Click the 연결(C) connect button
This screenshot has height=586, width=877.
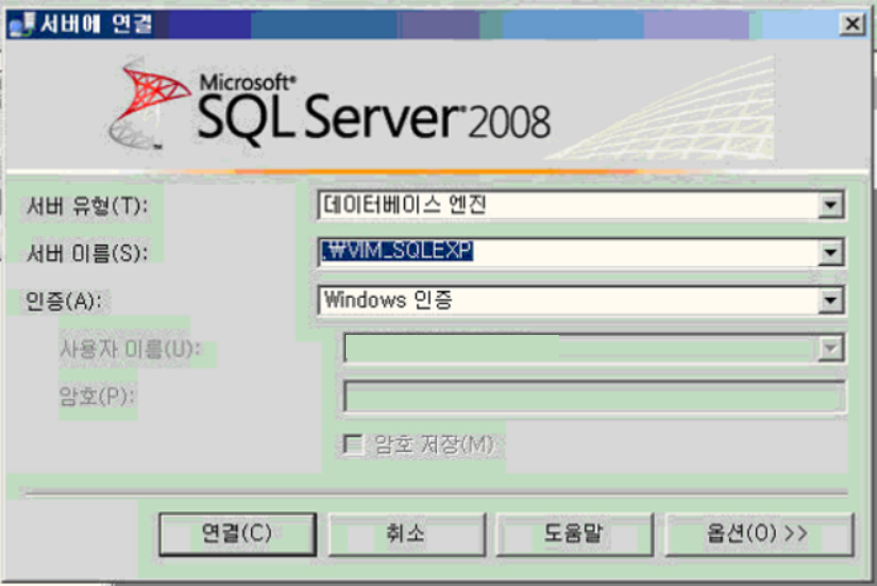tap(238, 534)
